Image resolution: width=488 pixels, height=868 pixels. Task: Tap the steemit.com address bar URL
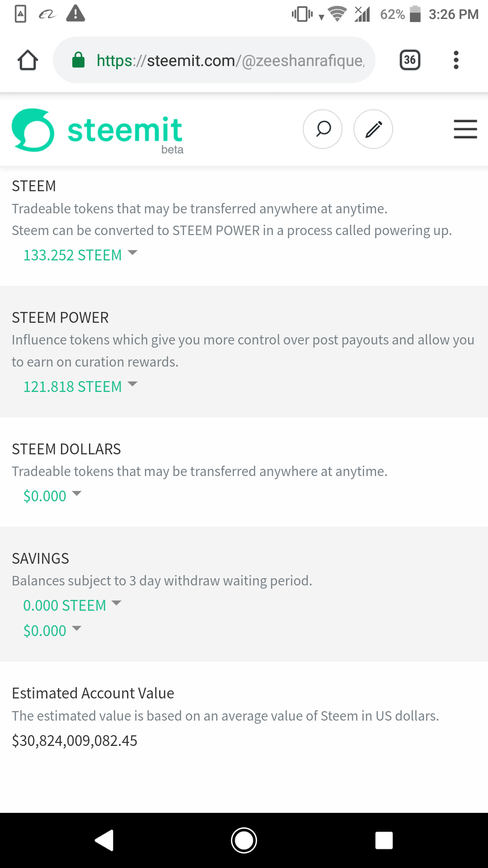click(x=230, y=60)
